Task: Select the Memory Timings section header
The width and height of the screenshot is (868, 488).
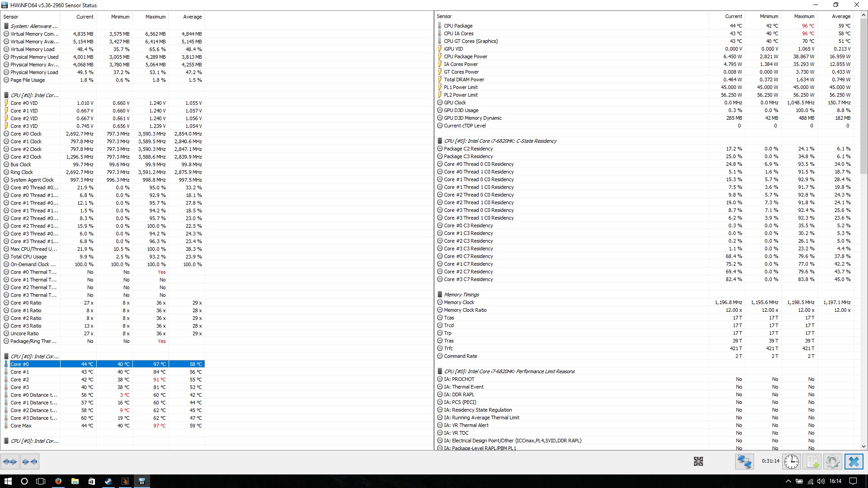Action: pos(461,295)
